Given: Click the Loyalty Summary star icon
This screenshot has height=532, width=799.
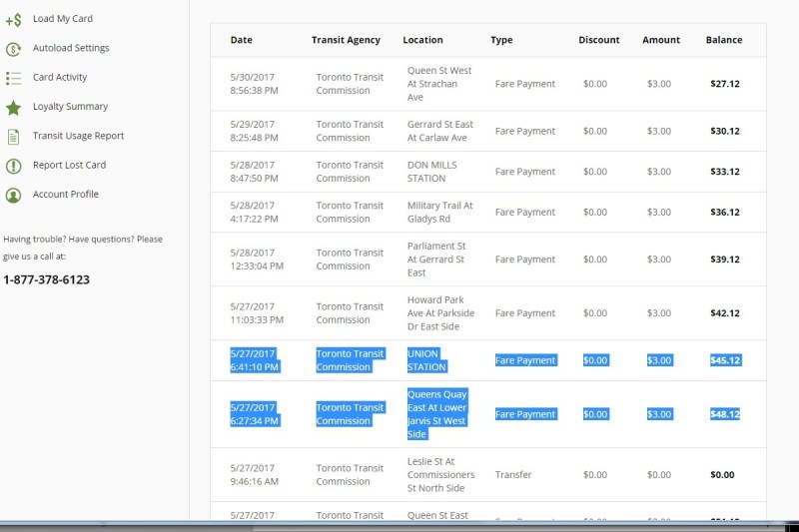Looking at the screenshot, I should (13, 107).
